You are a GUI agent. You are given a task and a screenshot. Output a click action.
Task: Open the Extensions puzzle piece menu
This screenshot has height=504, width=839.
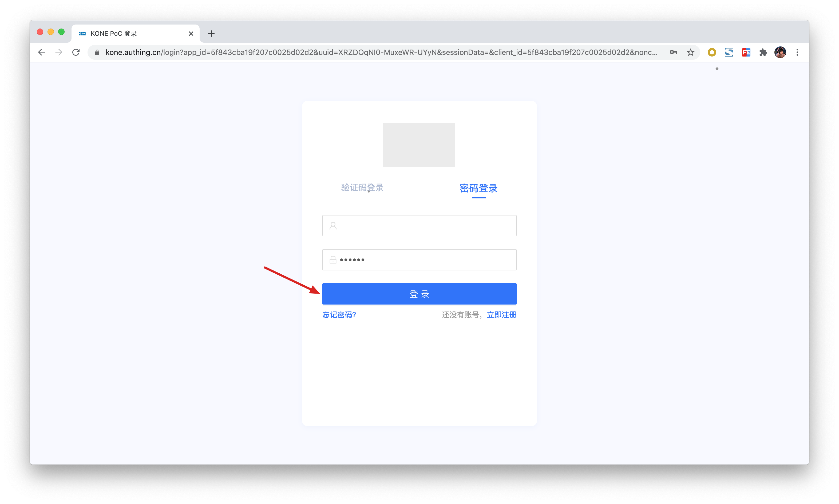(763, 52)
